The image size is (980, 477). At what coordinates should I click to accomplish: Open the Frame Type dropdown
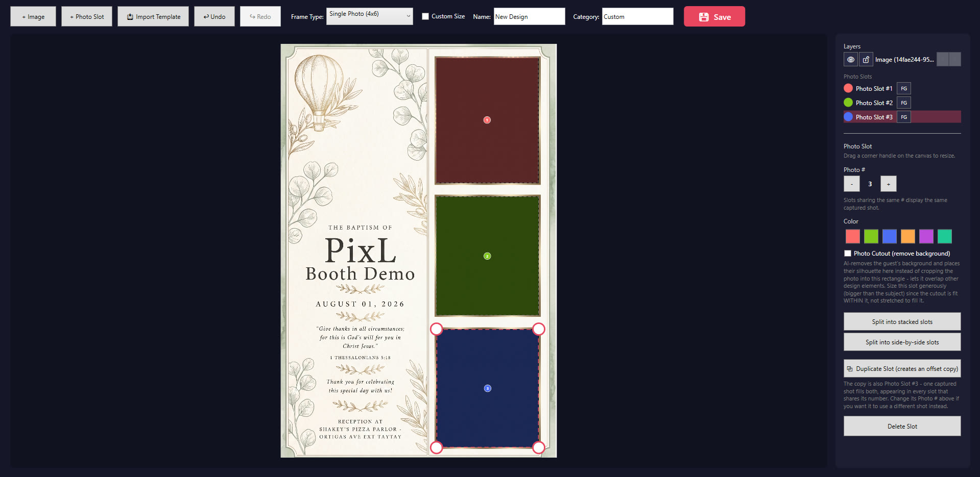click(370, 16)
